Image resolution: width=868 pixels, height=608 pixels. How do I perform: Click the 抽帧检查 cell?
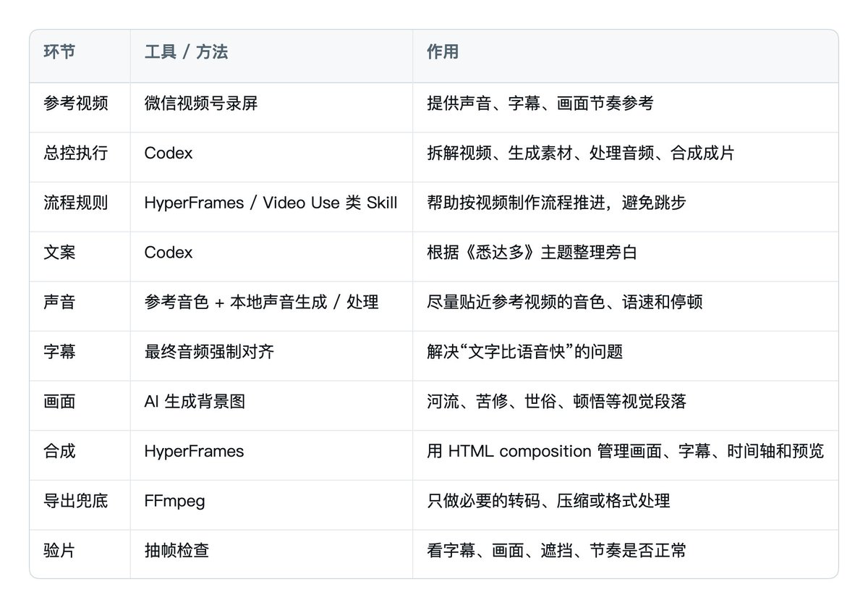(x=177, y=550)
